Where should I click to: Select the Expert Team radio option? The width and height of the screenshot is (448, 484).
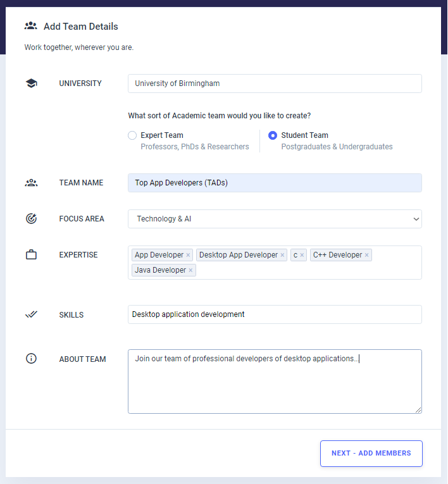(x=132, y=135)
